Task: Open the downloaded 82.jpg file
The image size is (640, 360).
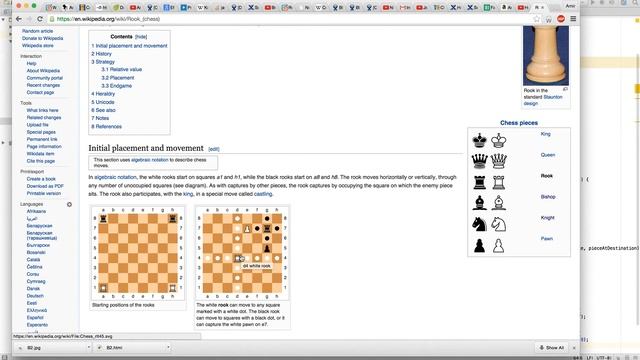Action: tap(50, 348)
